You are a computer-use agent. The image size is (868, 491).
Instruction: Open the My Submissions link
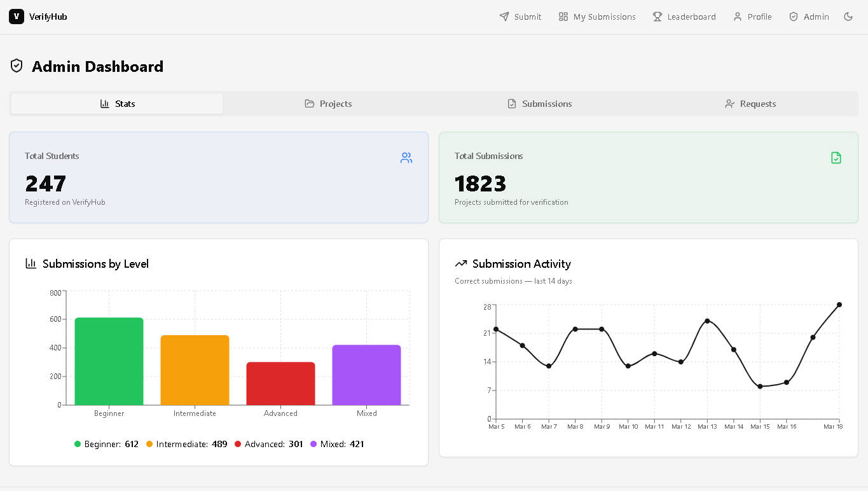pos(597,17)
